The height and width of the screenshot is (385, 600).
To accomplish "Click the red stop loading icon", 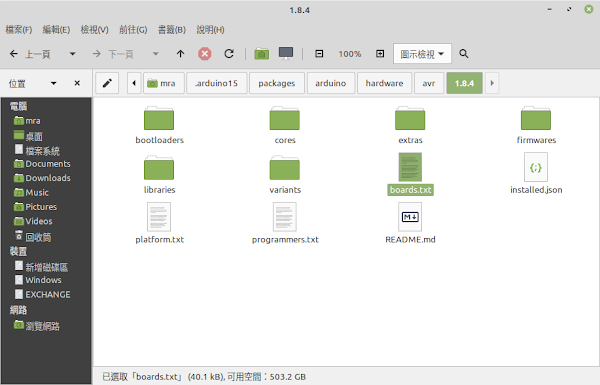I will click(x=205, y=54).
